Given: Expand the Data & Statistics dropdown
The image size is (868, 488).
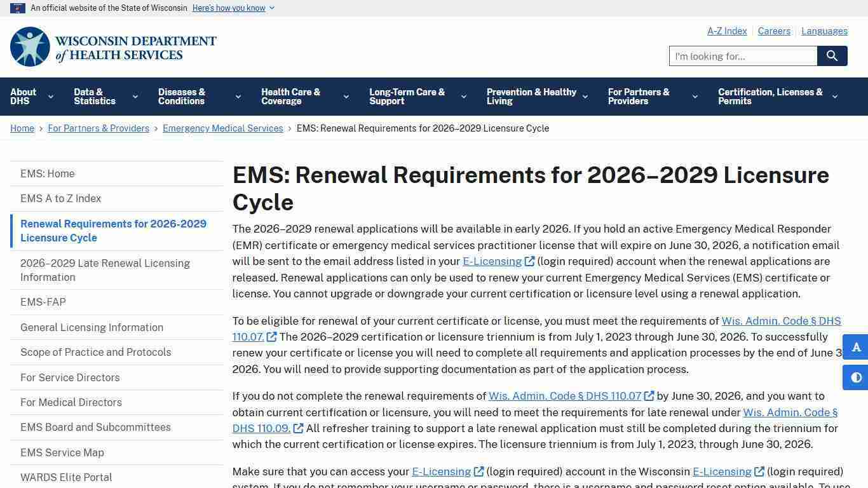Looking at the screenshot, I should click(135, 96).
